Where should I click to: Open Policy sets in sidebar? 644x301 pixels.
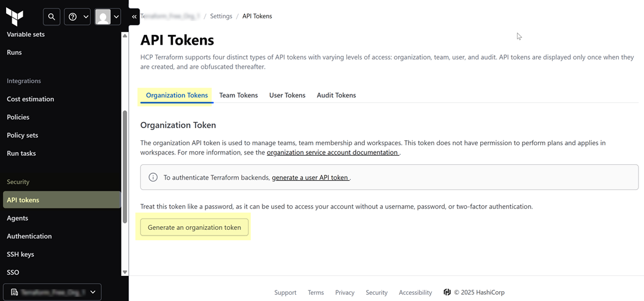pos(22,135)
